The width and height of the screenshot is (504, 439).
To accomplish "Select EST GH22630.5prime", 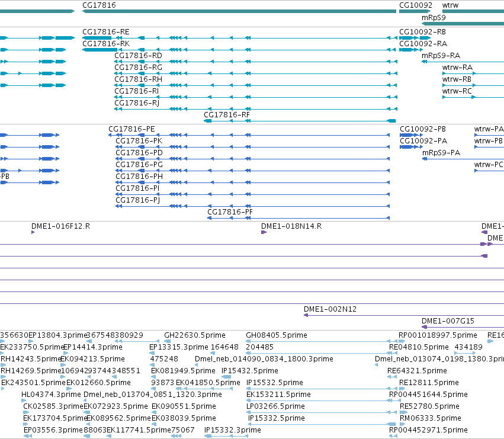I will [x=195, y=335].
